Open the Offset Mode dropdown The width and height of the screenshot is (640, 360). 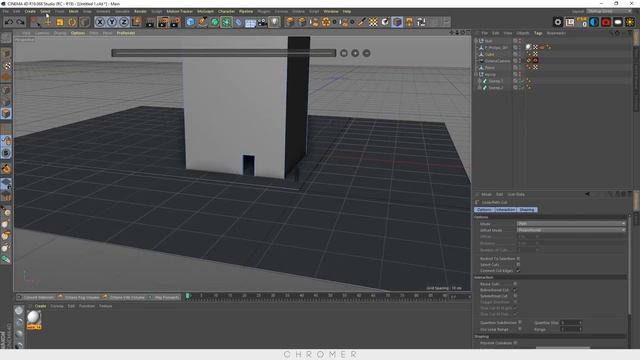pos(571,230)
